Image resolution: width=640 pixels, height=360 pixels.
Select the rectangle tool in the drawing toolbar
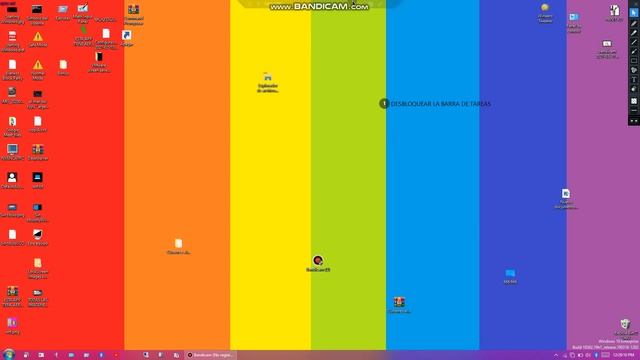click(633, 61)
